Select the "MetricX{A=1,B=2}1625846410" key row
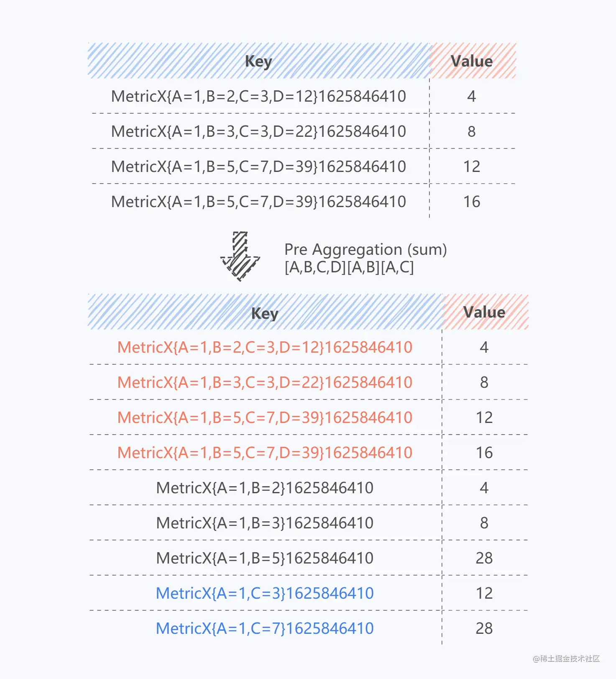This screenshot has width=616, height=679. click(x=264, y=488)
